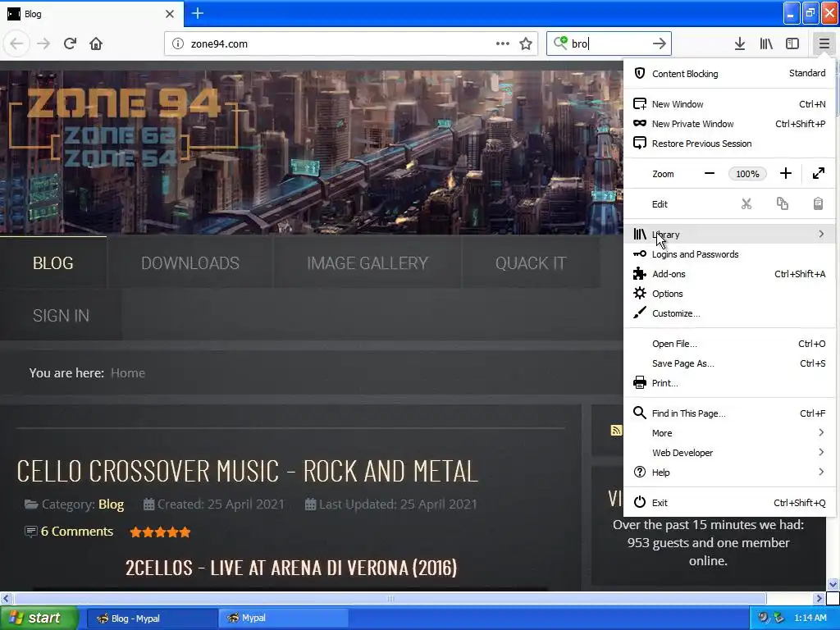Switch to Blog - Mypal taskbar window

pyautogui.click(x=152, y=619)
